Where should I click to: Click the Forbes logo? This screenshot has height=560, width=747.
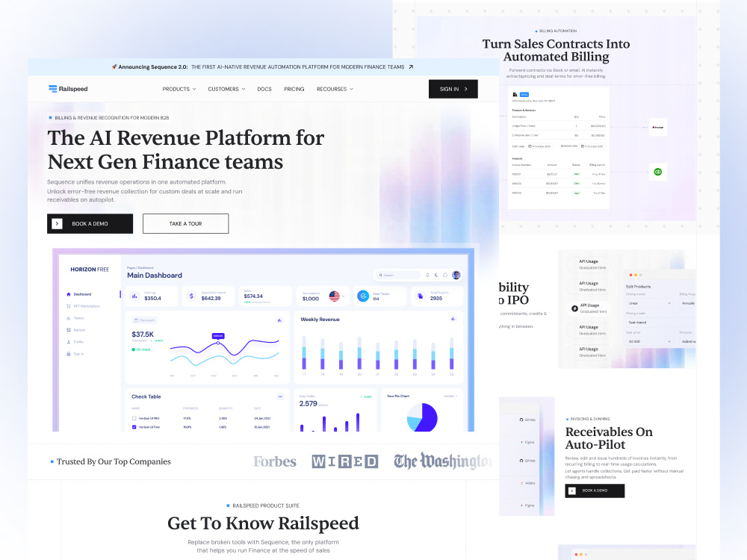pos(275,461)
